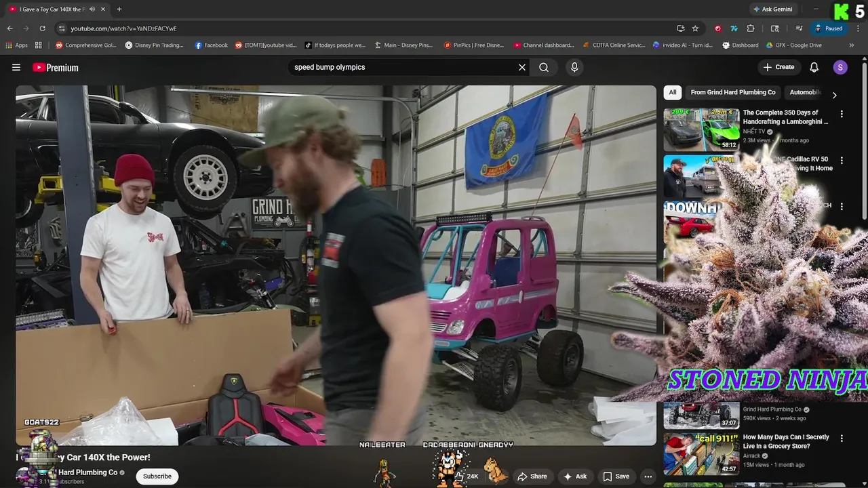Open options for Grocery Store video
This screenshot has width=868, height=488.
842,439
